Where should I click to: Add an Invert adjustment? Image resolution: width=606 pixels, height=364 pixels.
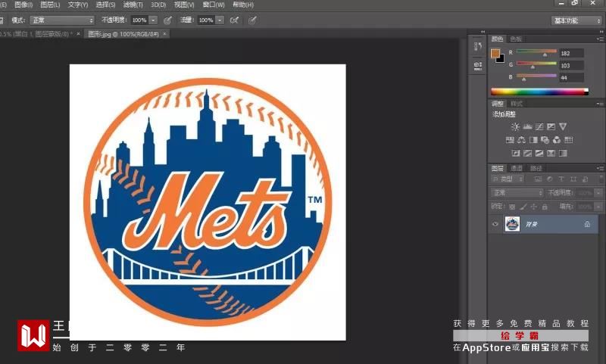(x=516, y=153)
